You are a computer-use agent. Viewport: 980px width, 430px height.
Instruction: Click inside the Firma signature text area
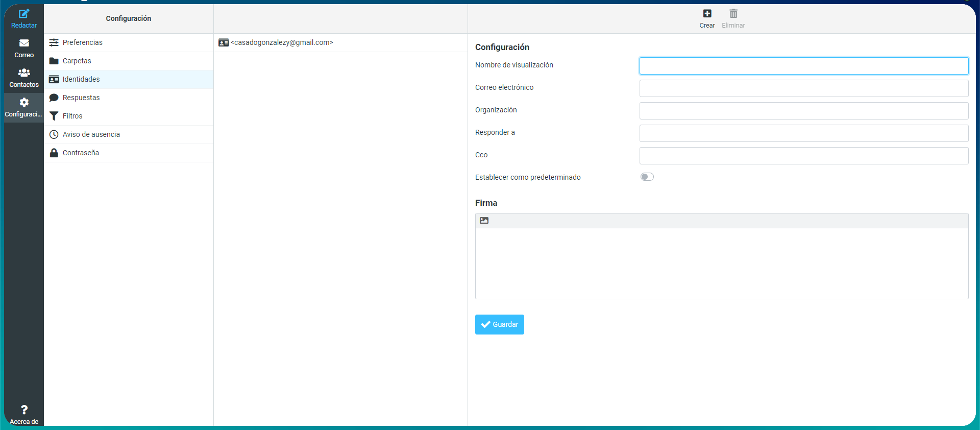tap(722, 264)
